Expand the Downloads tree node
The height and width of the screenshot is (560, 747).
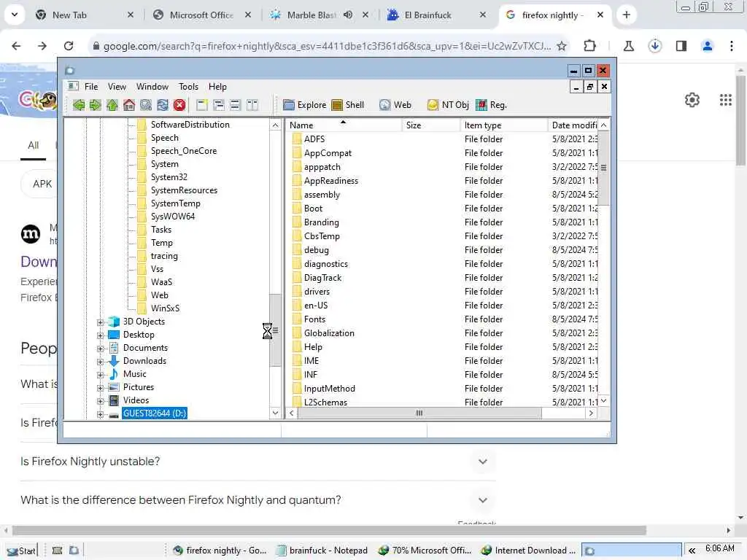[x=100, y=362]
